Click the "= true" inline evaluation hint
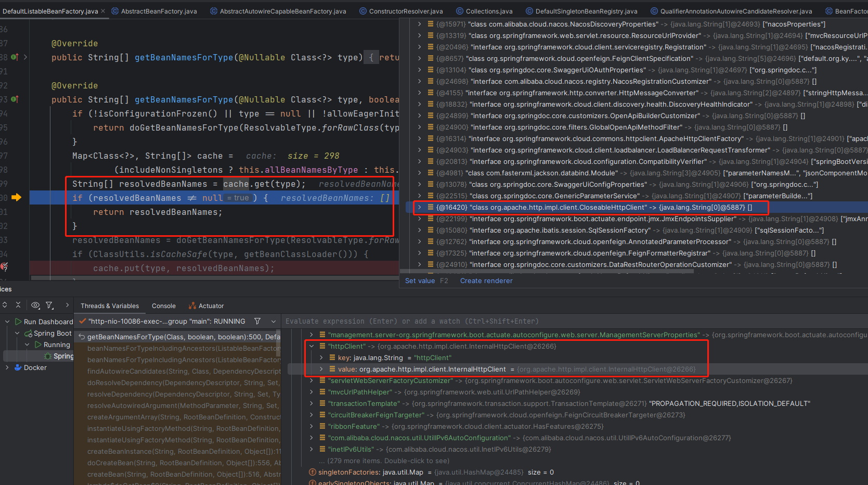Screen dimensions: 868x485 (x=239, y=198)
